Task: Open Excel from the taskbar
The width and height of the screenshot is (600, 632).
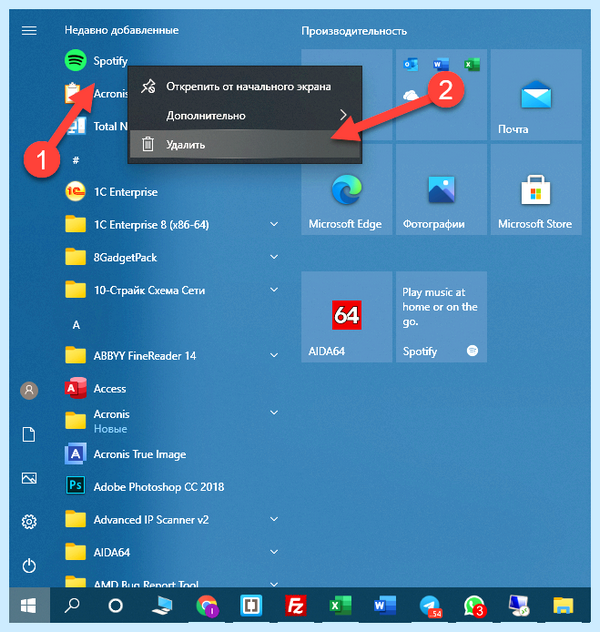Action: click(340, 605)
